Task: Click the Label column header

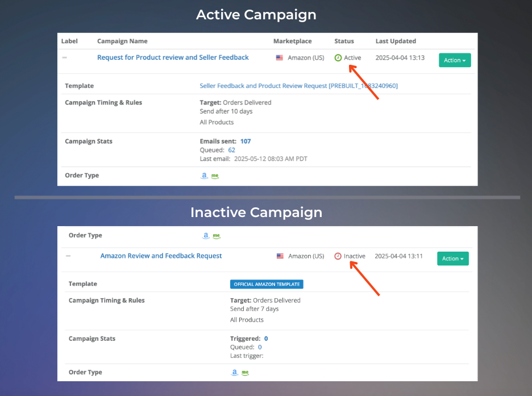Action: (69, 41)
